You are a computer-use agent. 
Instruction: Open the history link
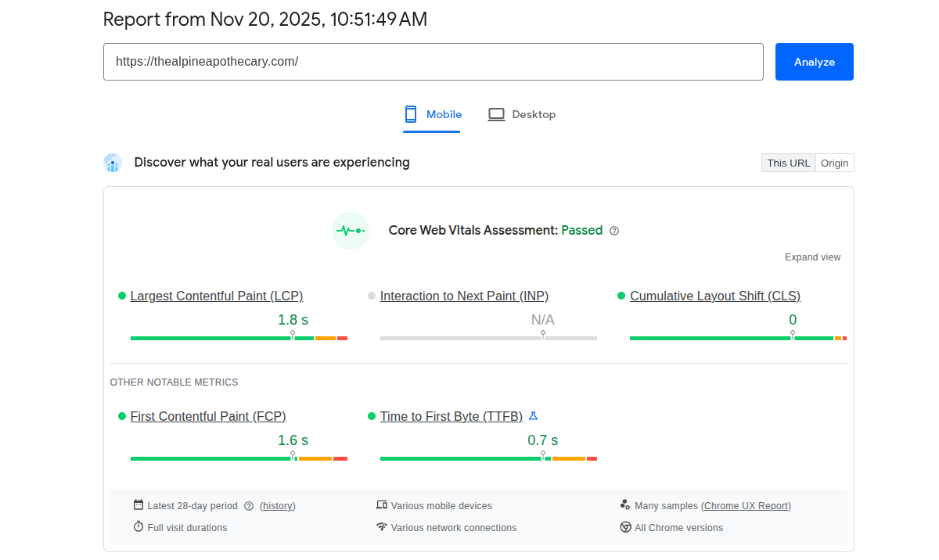pos(278,506)
